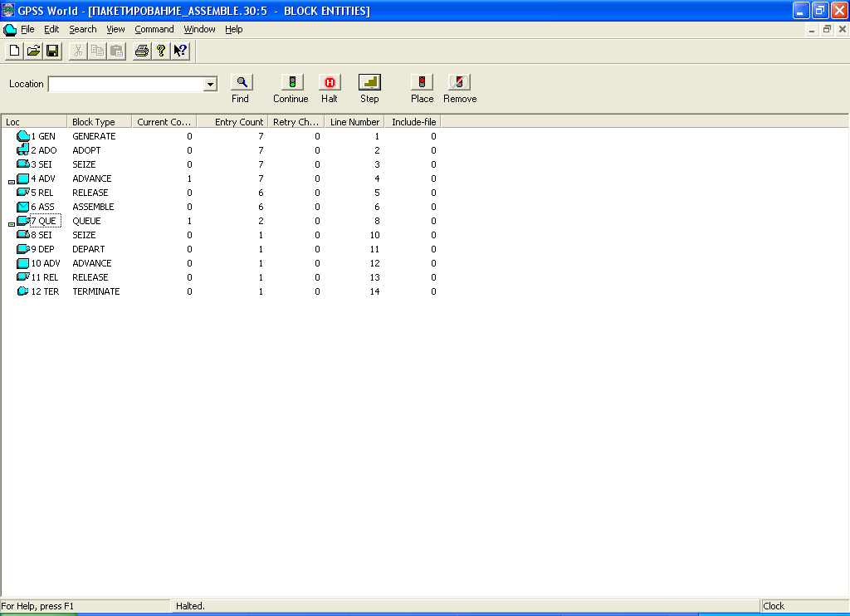Click the Place red light button

click(422, 82)
